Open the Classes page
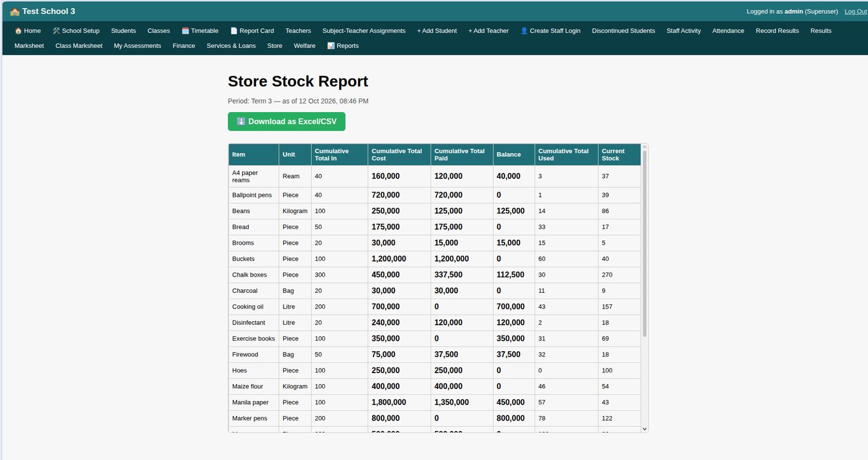Image resolution: width=868 pixels, height=460 pixels. pos(159,31)
